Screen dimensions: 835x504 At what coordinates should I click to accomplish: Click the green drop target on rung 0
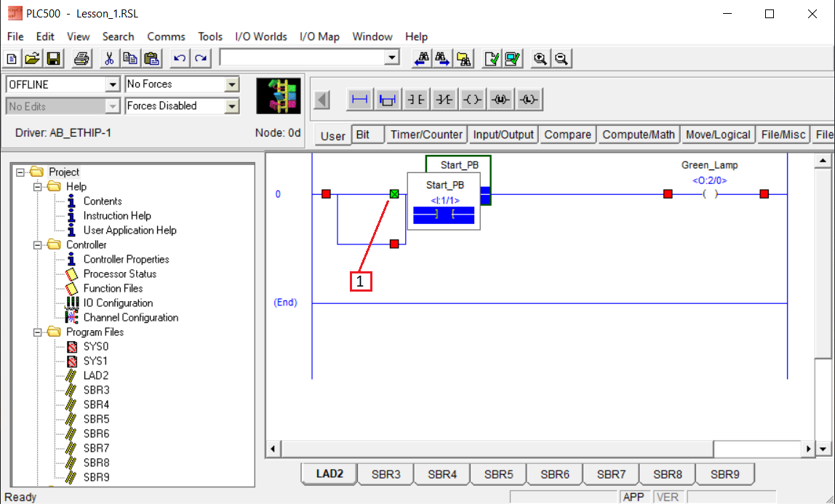pos(394,194)
